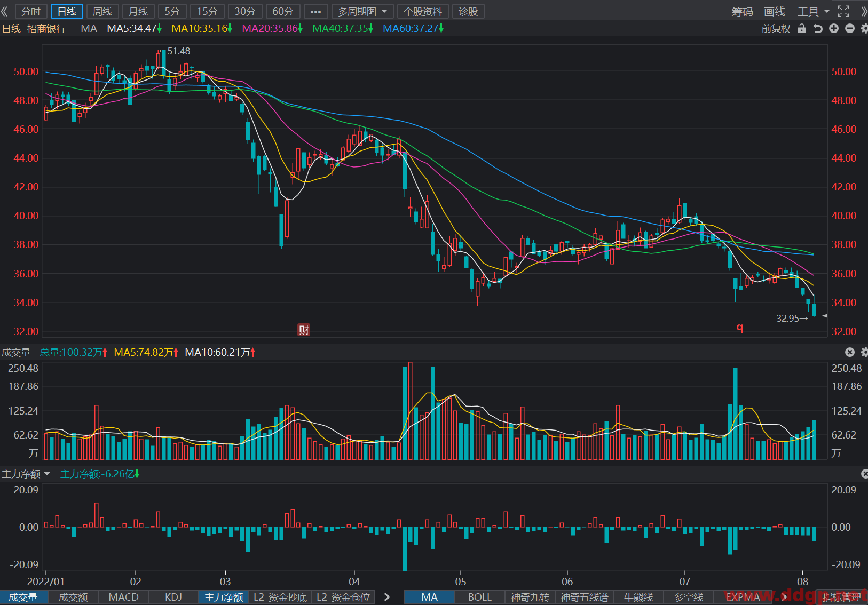The width and height of the screenshot is (868, 605).
Task: Select 日线 daily chart period
Action: tap(67, 11)
